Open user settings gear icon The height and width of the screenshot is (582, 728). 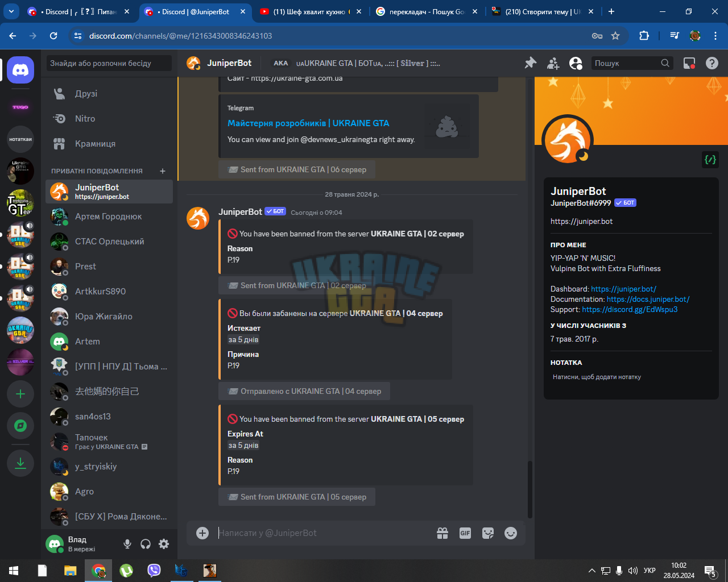coord(164,544)
